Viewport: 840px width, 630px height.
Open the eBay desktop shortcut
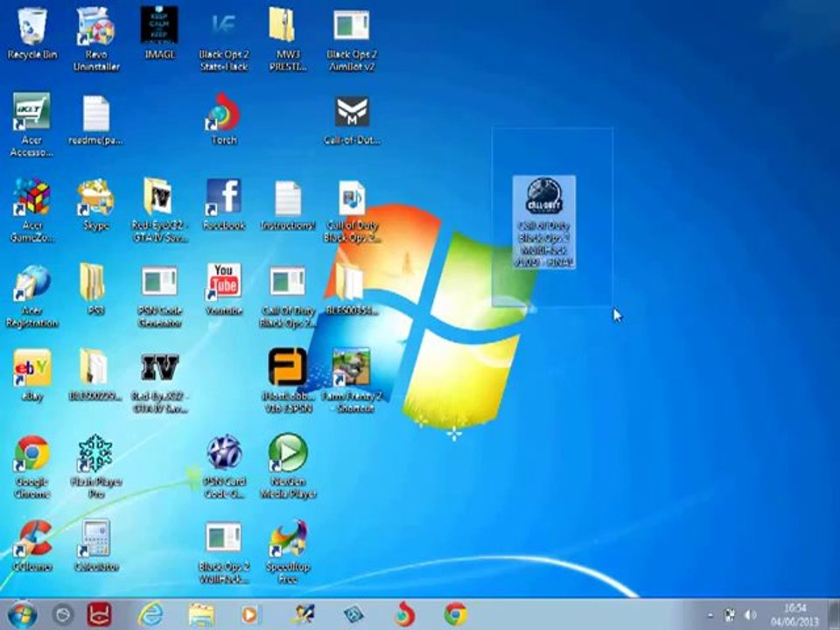click(x=32, y=375)
